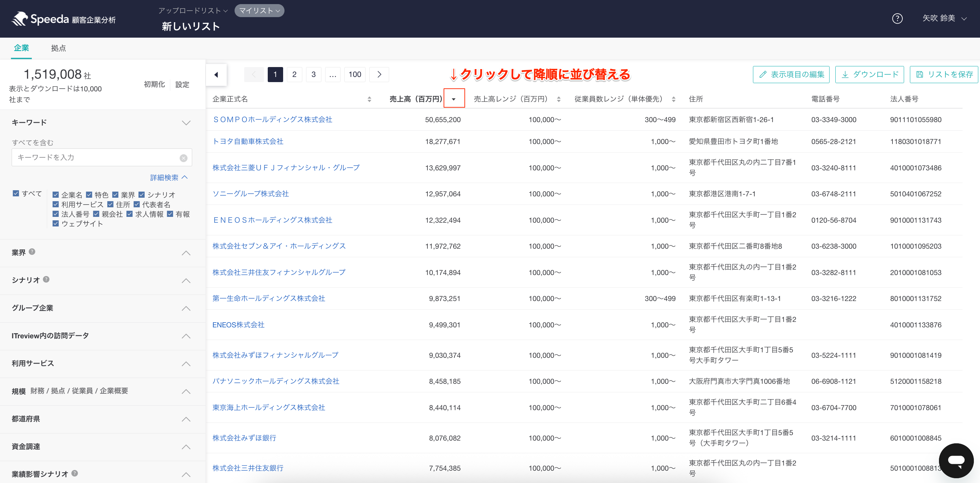The image size is (980, 483).
Task: Collapse the left filter sidebar with the arrow
Action: (x=216, y=75)
